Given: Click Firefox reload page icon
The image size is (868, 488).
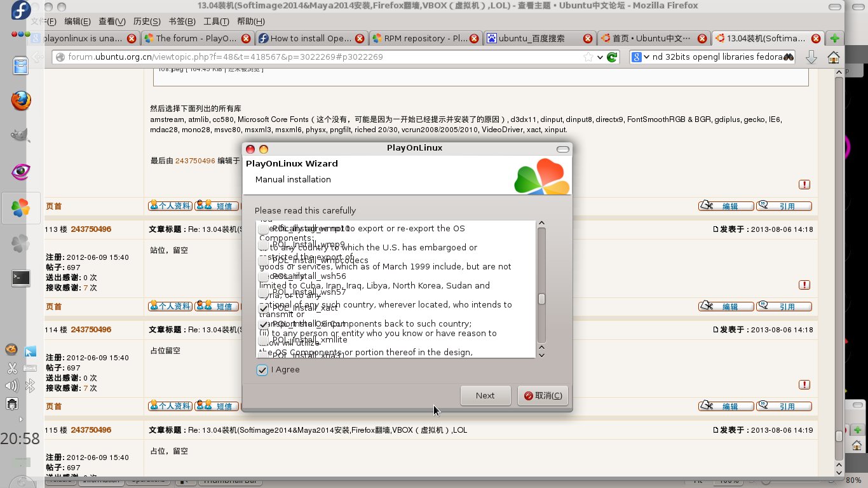Looking at the screenshot, I should tap(612, 57).
